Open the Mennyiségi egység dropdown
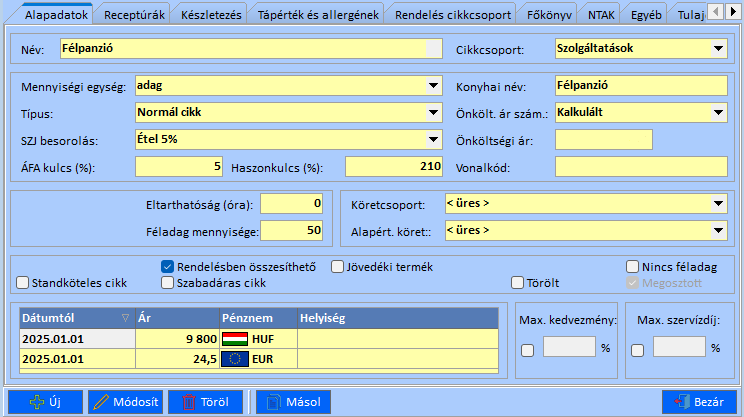 (x=433, y=86)
